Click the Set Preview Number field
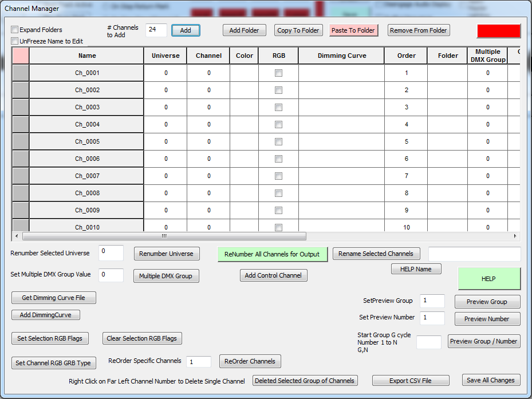Image resolution: width=532 pixels, height=399 pixels. tap(432, 318)
